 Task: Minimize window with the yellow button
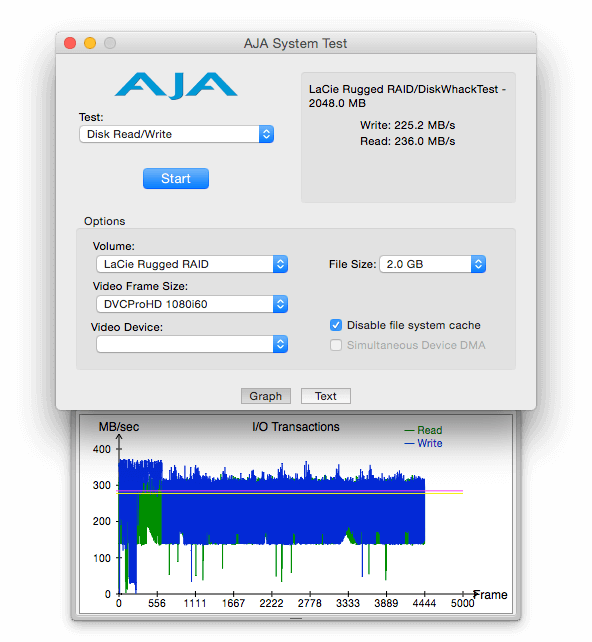[x=90, y=43]
